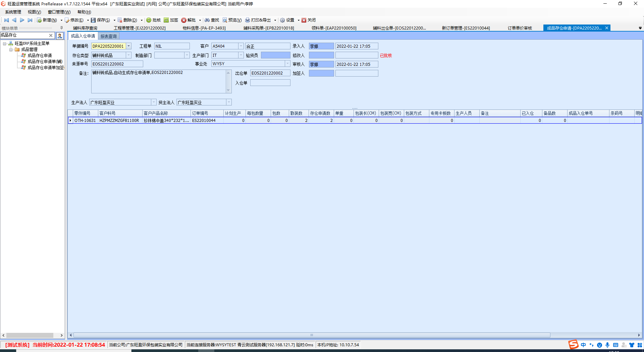Click the 修改(E) edit toolbar button
This screenshot has height=352, width=644.
pos(74,20)
